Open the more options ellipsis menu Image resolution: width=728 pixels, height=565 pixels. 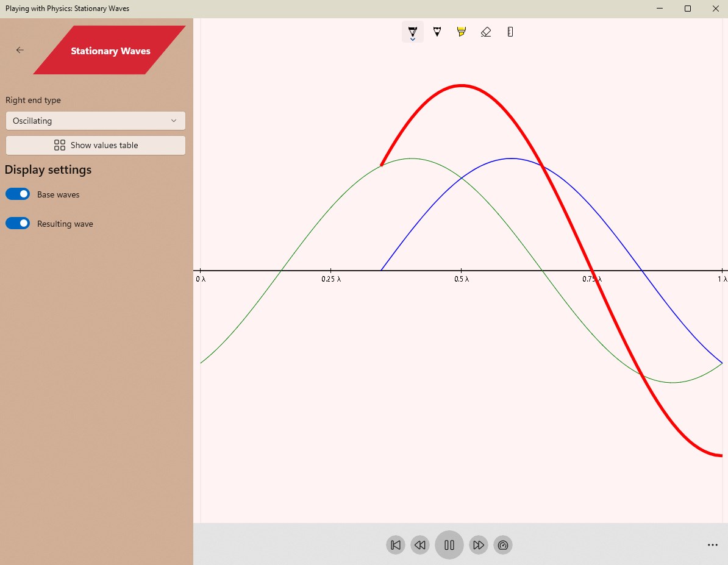(712, 545)
